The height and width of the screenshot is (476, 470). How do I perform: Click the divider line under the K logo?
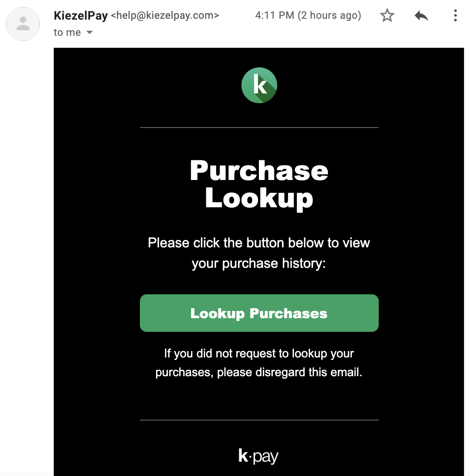click(259, 128)
